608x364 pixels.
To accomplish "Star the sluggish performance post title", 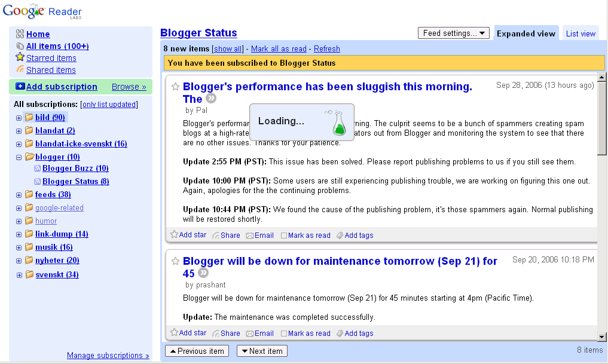I will 175,87.
